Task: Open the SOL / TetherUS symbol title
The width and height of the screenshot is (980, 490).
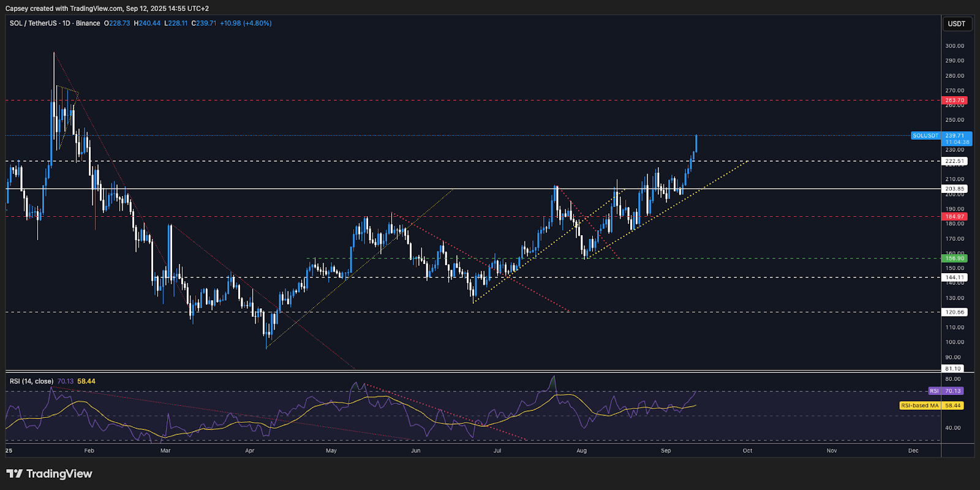Action: [x=55, y=23]
